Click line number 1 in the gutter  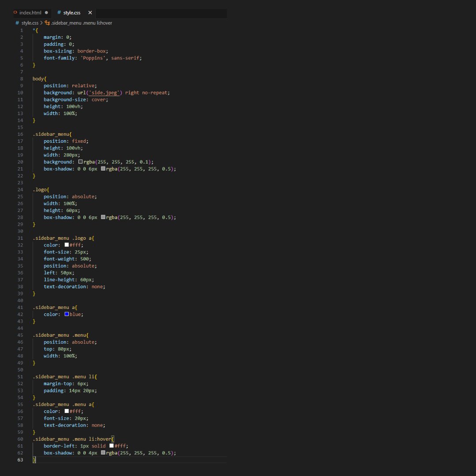click(22, 30)
